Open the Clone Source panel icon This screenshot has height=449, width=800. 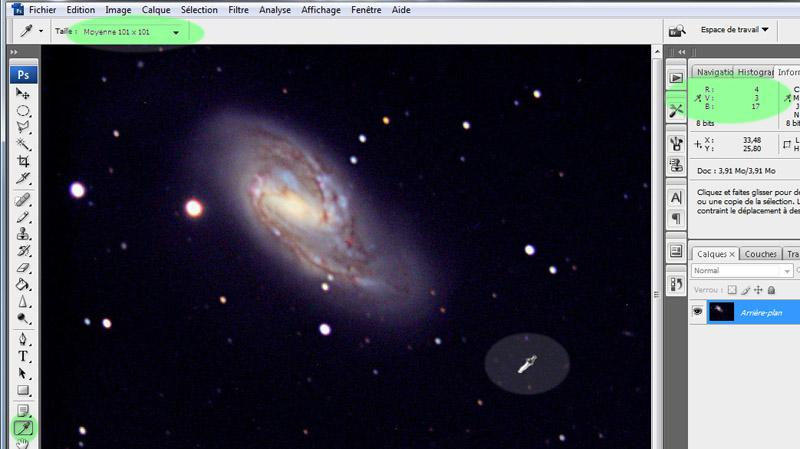676,165
